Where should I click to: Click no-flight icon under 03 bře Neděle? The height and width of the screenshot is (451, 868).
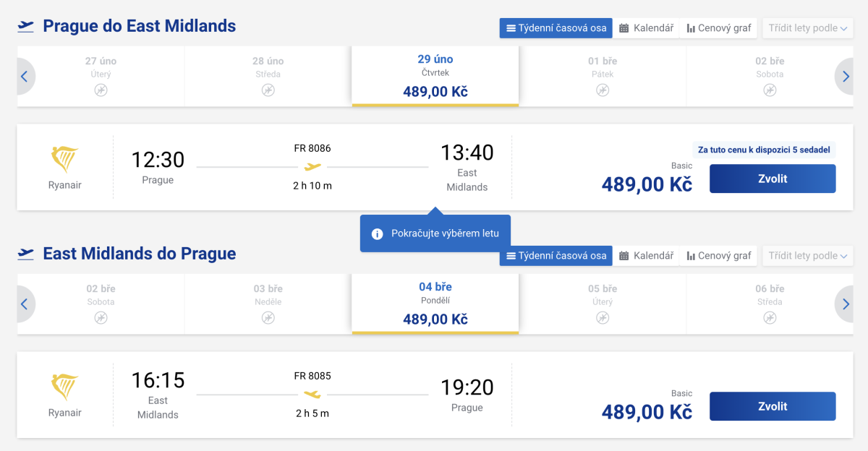point(268,318)
